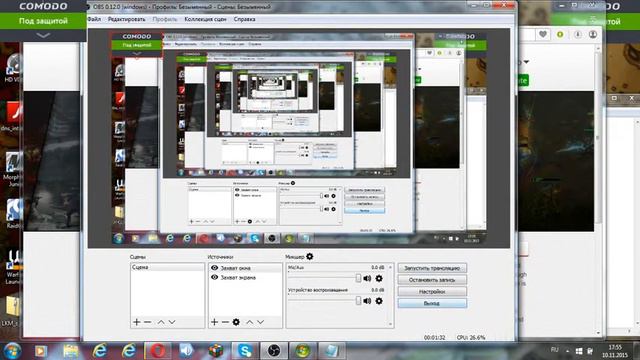This screenshot has width=640, height=360.
Task: Switch to Skype taskbar icon
Action: 245,351
